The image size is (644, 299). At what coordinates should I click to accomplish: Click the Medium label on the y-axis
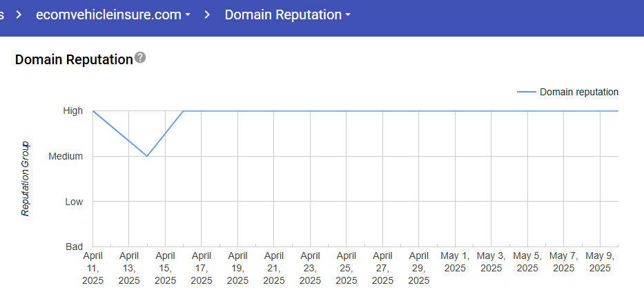[x=66, y=156]
